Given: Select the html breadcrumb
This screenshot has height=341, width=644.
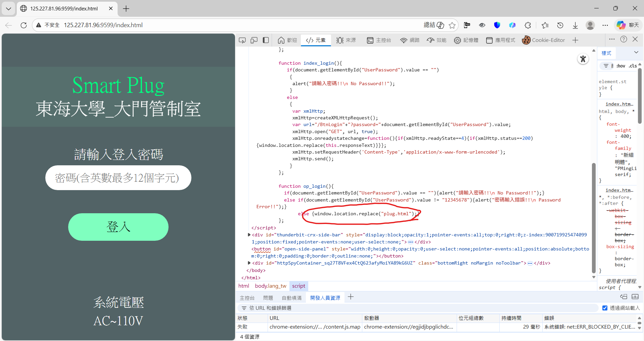Looking at the screenshot, I should [x=244, y=286].
